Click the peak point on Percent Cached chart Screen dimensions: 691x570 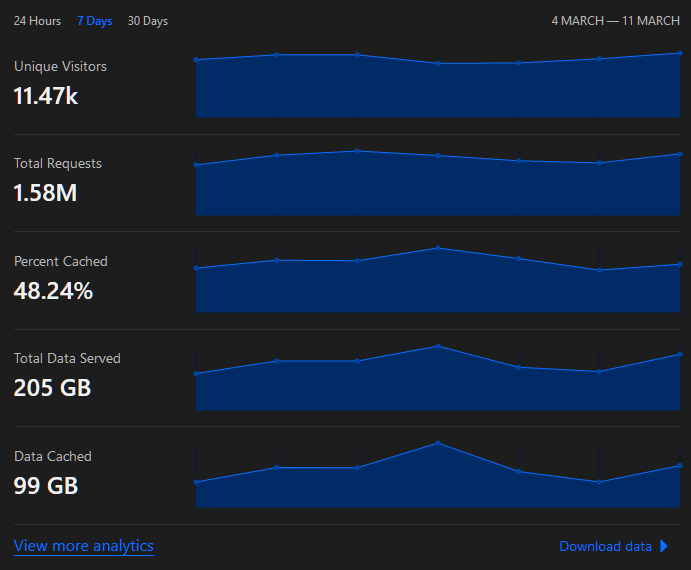click(x=437, y=248)
